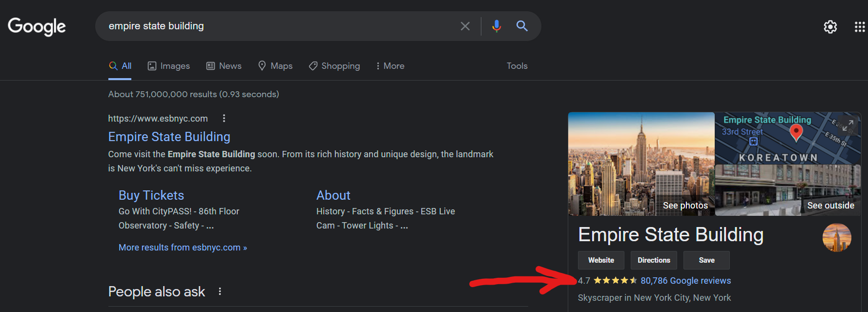Open the 80,786 Google reviews link
The width and height of the screenshot is (868, 312).
point(685,281)
